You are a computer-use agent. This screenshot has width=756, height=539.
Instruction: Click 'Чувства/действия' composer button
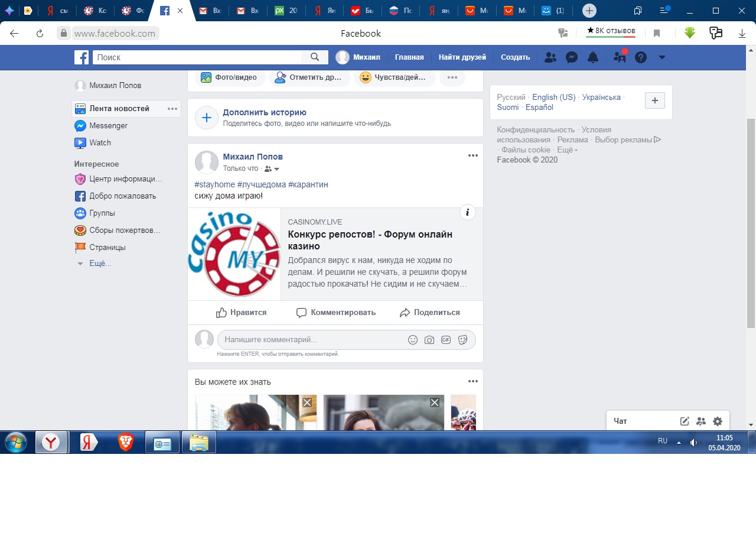click(x=395, y=77)
